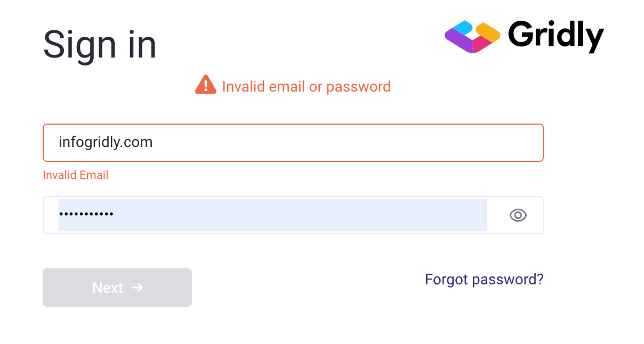Image resolution: width=644 pixels, height=344 pixels.
Task: Place cursor after infogridly.com text
Action: pyautogui.click(x=154, y=143)
